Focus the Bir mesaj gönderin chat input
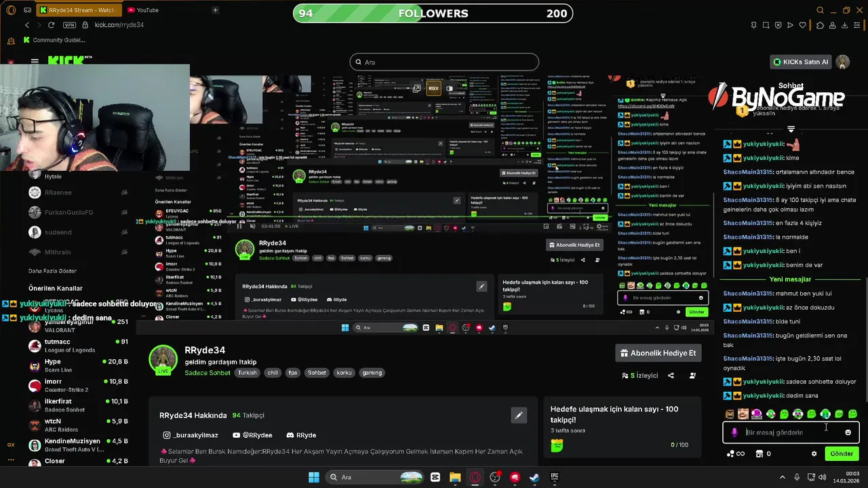 (791, 432)
